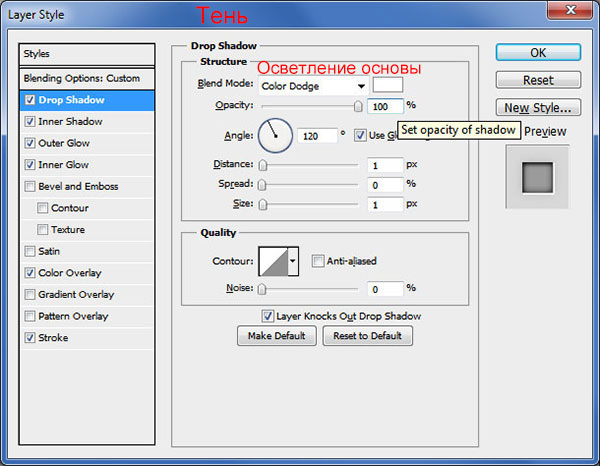Click the contour curve thumbnail

(273, 262)
